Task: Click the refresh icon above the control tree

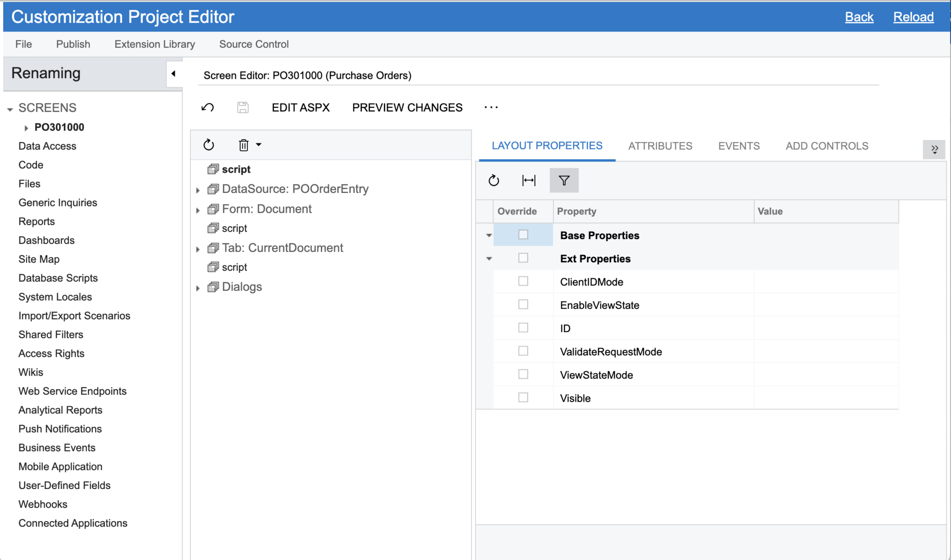Action: (208, 145)
